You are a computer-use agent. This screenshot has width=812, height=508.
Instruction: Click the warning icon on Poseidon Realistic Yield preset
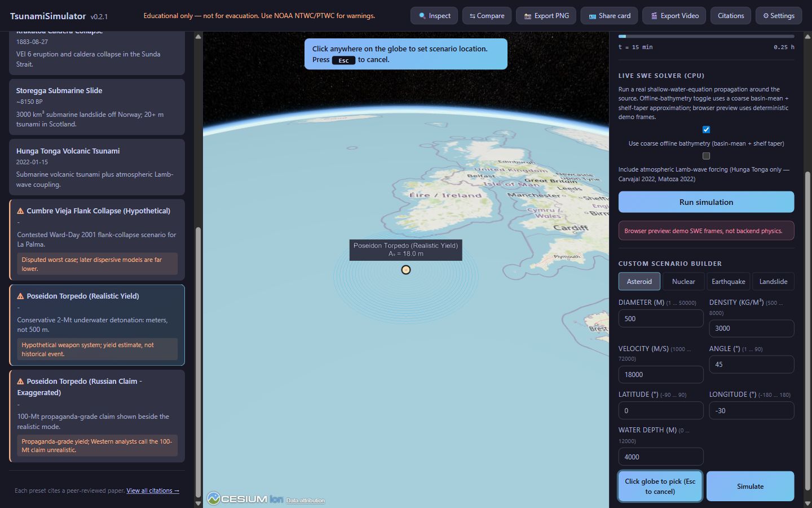(20, 296)
